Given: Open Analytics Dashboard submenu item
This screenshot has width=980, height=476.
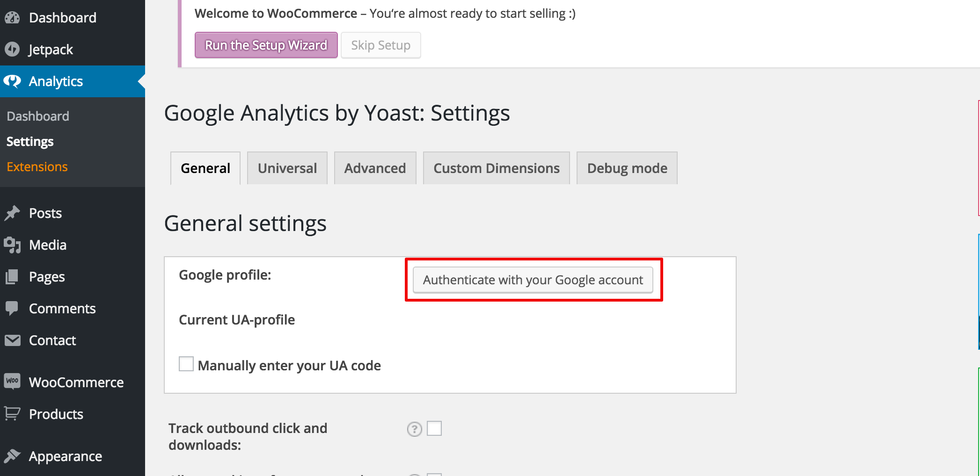Looking at the screenshot, I should coord(38,116).
